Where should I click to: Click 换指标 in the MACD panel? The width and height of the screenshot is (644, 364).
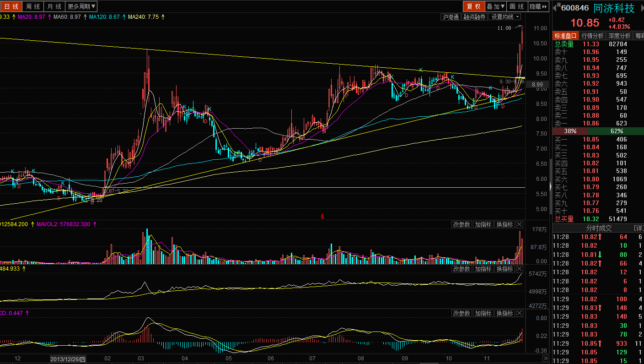505,313
